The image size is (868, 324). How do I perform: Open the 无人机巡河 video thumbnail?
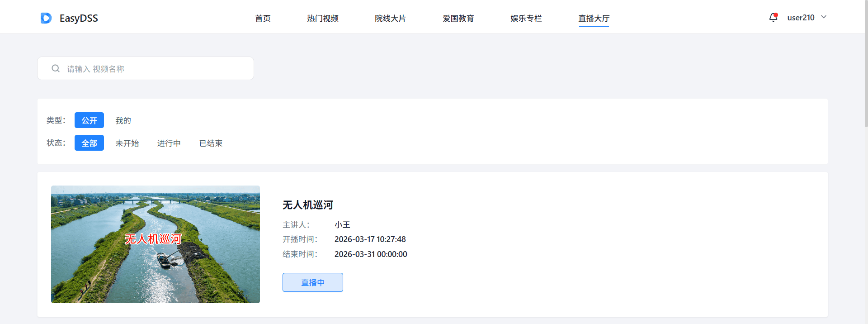pyautogui.click(x=156, y=244)
